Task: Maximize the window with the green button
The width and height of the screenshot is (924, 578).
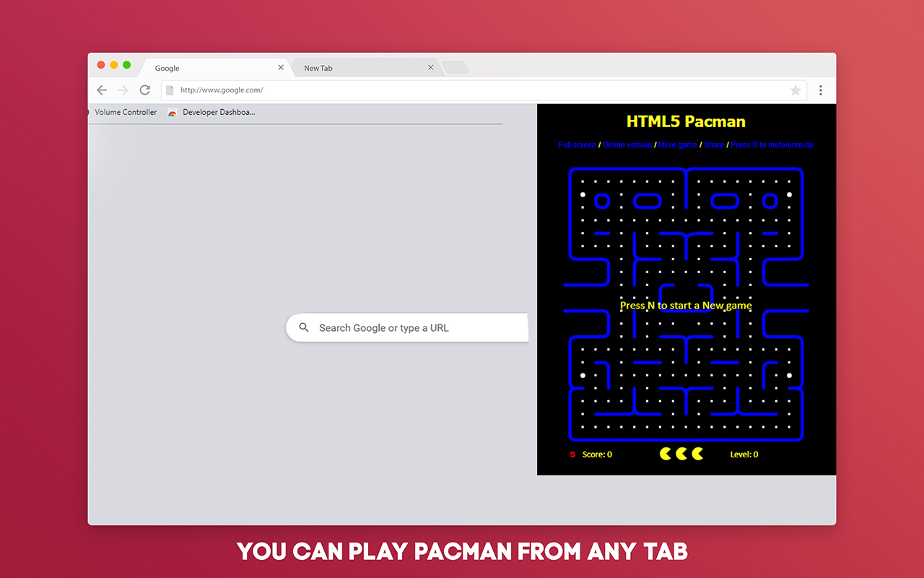Action: coord(127,65)
